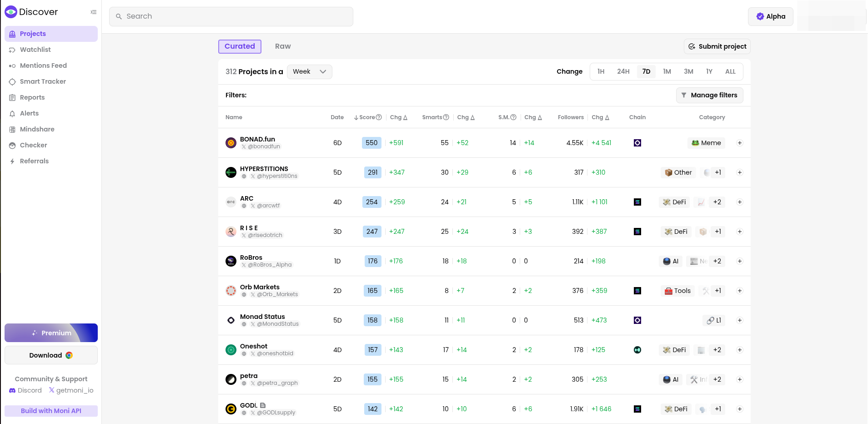
Task: Collapse the sidebar using the menu icon
Action: pos(93,12)
